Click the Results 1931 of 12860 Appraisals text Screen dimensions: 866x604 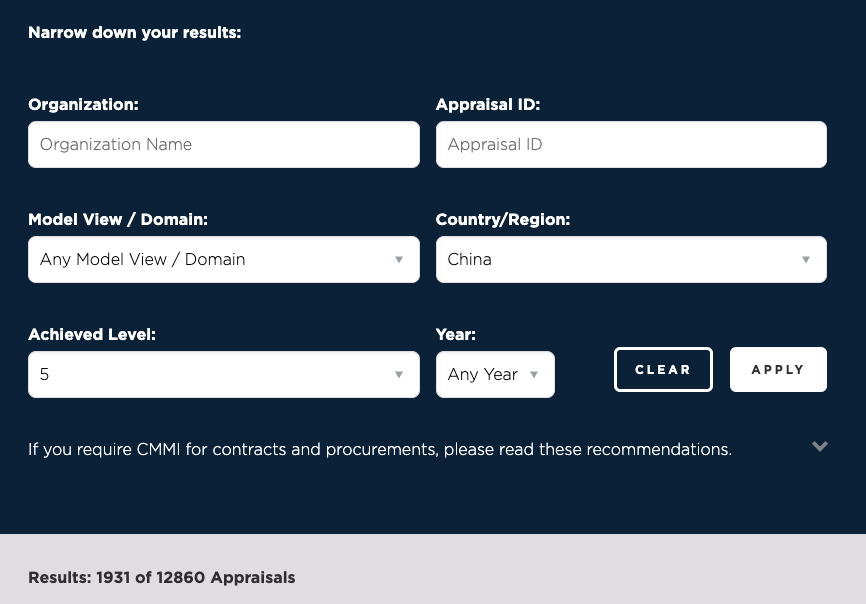162,578
